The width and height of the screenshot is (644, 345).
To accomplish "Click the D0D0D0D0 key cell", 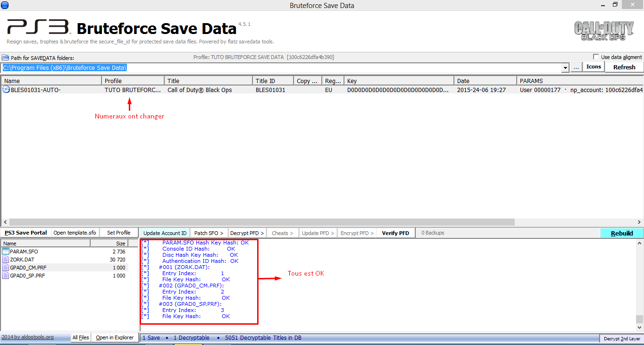I will 398,90.
